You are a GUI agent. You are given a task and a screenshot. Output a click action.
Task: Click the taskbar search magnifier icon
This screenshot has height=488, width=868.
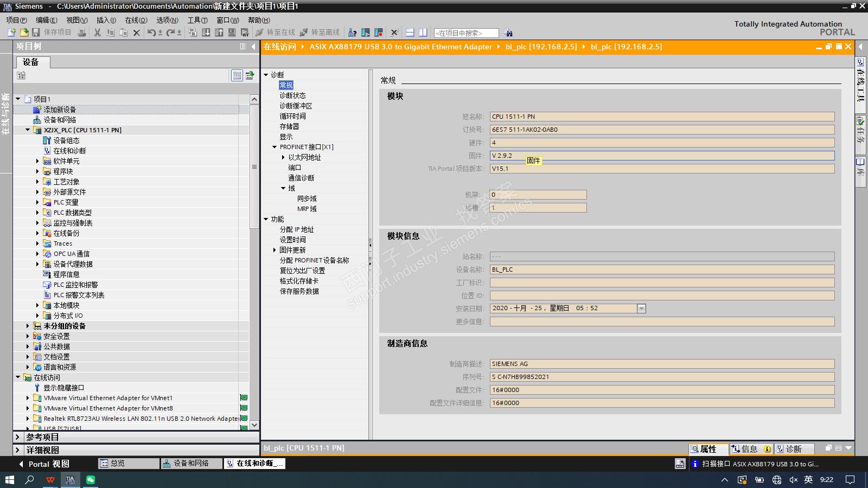[30, 480]
